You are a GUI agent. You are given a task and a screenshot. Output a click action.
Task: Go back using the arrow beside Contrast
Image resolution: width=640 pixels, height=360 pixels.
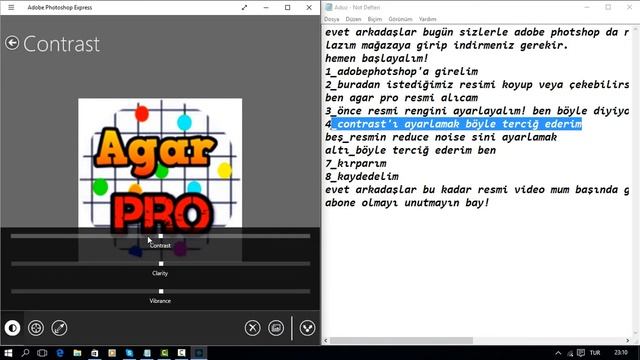[12, 43]
